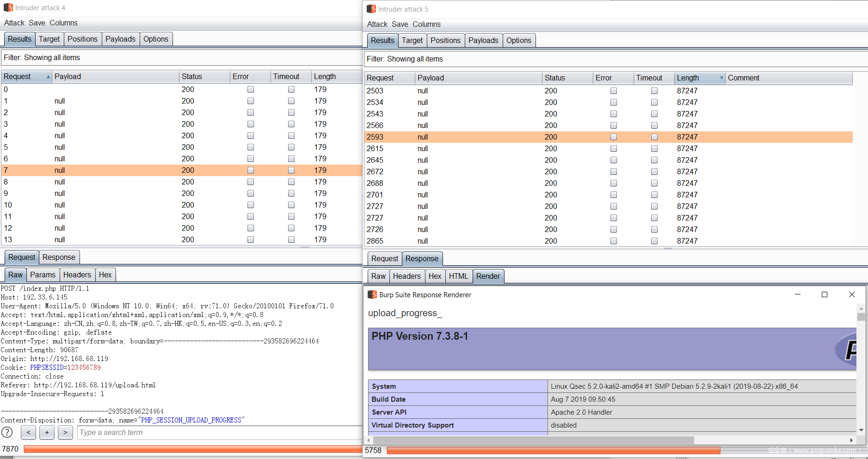The width and height of the screenshot is (868, 459).
Task: Click the Request column sort arrow
Action: click(x=47, y=76)
